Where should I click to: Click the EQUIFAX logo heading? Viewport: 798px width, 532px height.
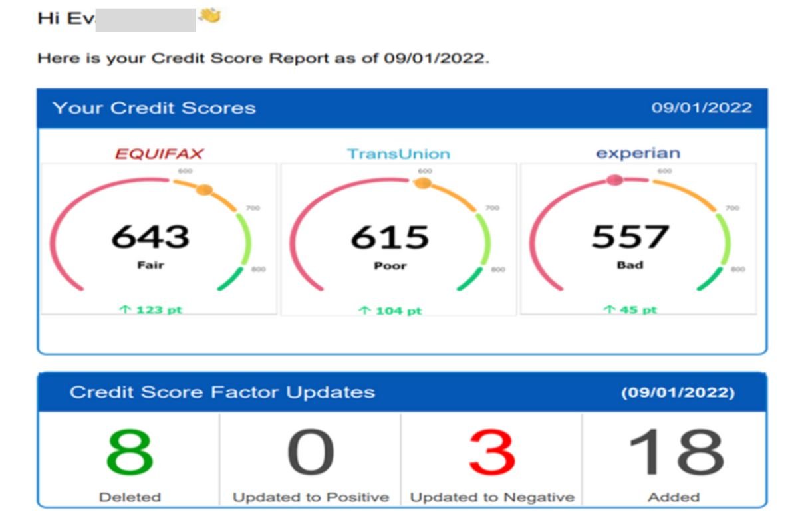[159, 154]
